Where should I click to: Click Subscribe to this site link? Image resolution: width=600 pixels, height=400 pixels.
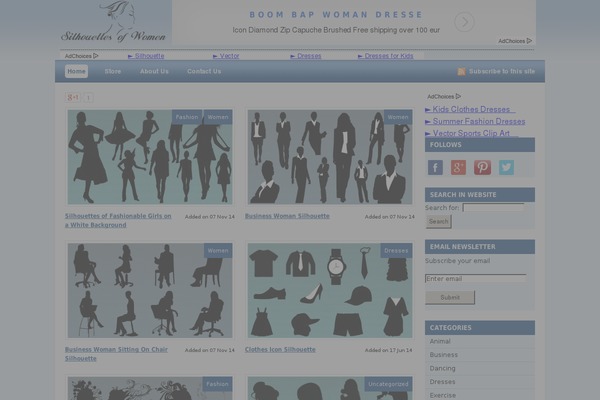click(x=502, y=71)
